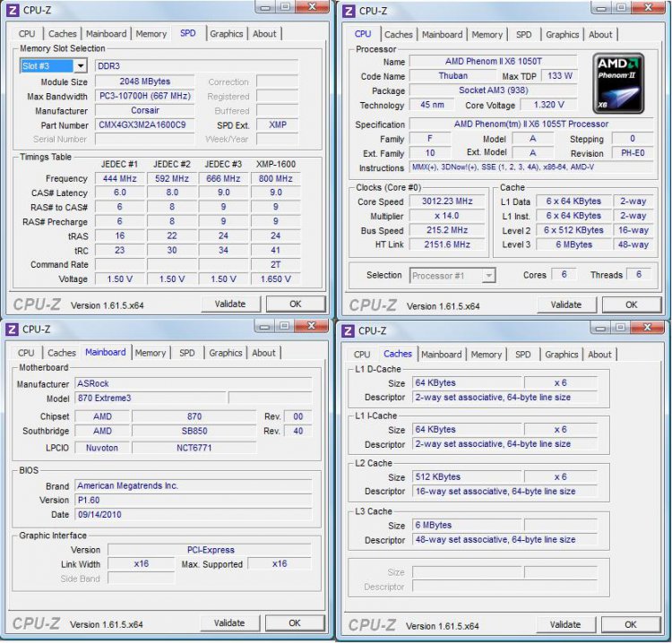Switch to CPU tab in the ASRock mainboard window

point(26,353)
